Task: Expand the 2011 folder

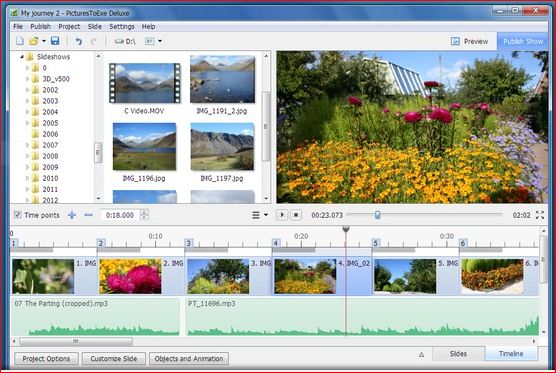Action: pyautogui.click(x=28, y=189)
